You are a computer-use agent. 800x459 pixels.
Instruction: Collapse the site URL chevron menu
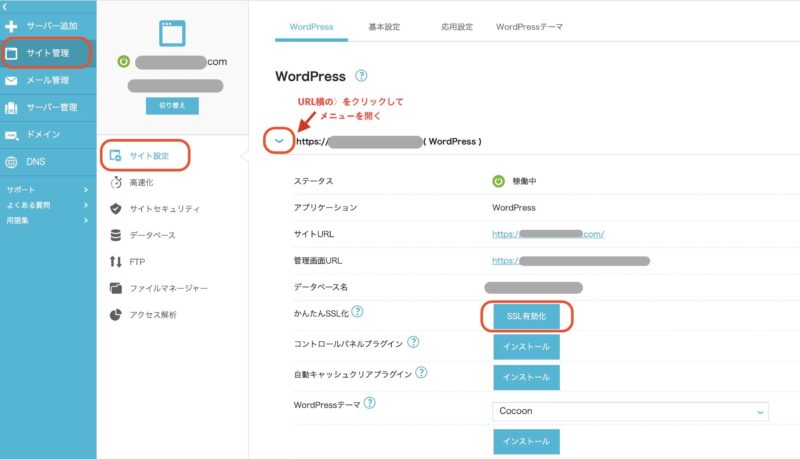(279, 141)
